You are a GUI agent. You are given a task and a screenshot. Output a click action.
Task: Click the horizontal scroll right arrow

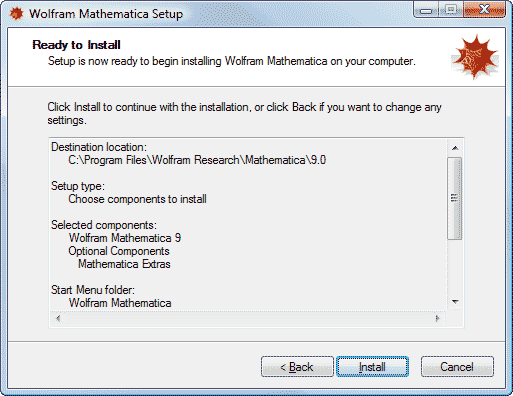pyautogui.click(x=438, y=318)
